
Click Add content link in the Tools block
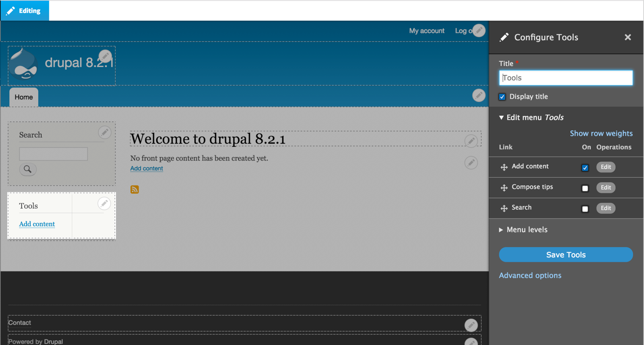[x=37, y=224]
